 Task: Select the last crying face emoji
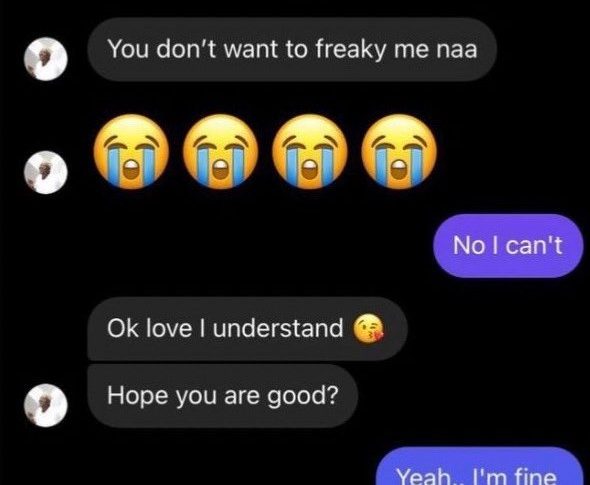click(399, 151)
